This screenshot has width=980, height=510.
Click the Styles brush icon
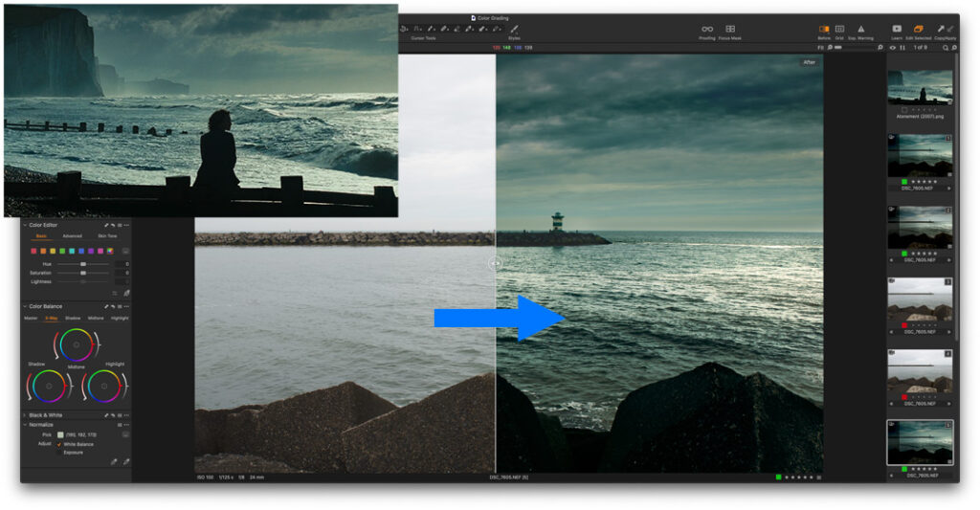514,30
